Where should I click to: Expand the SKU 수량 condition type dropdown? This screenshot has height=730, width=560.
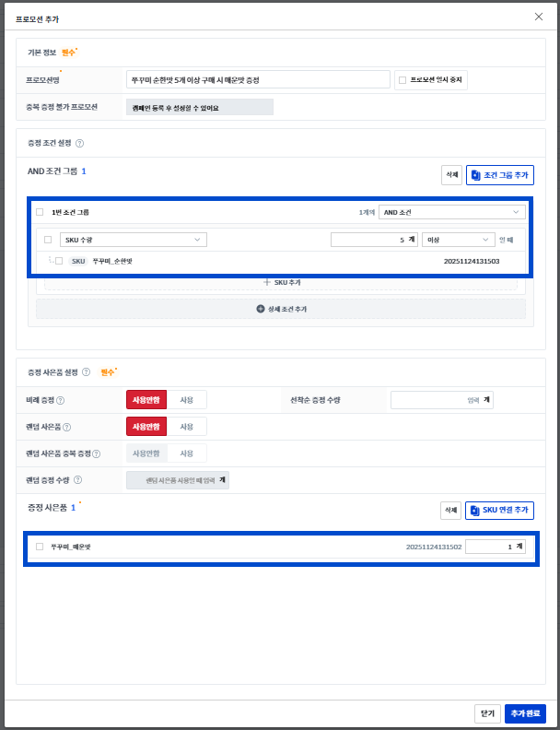(x=134, y=240)
